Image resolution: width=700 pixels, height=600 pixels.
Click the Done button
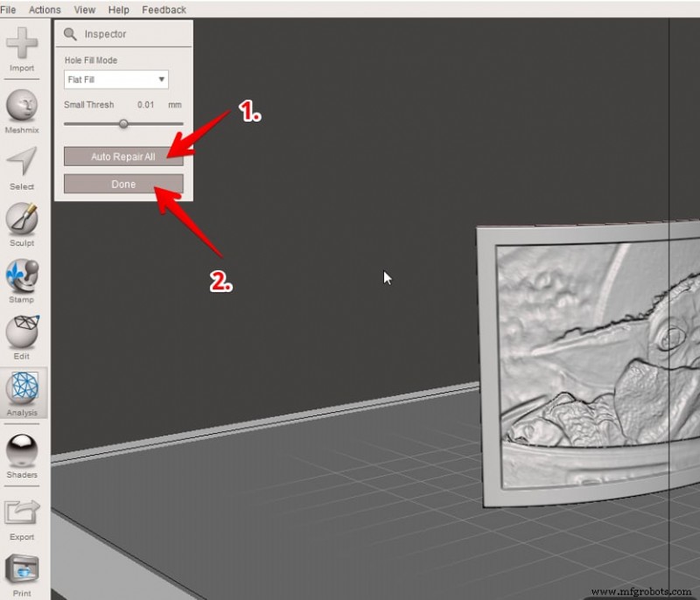pyautogui.click(x=123, y=184)
